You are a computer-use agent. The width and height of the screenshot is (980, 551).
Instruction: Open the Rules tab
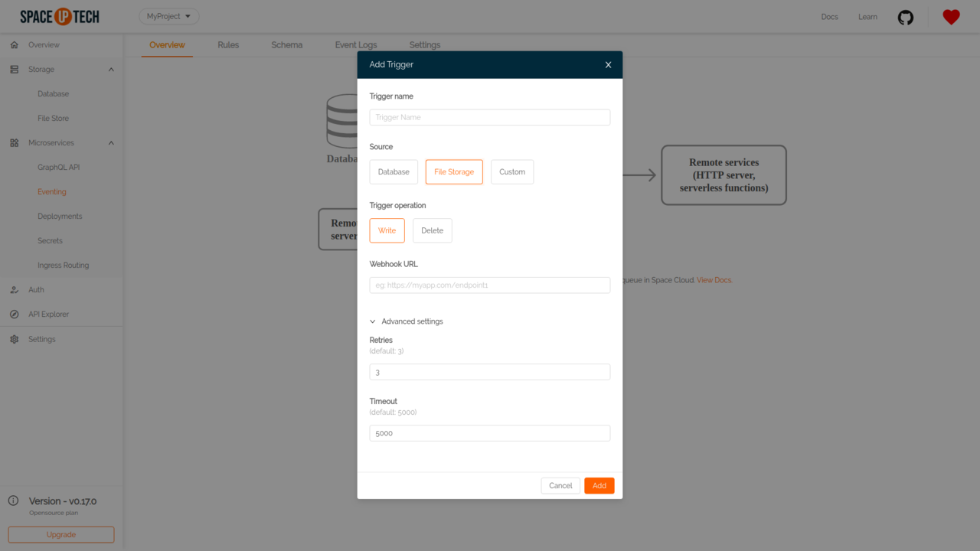tap(228, 45)
